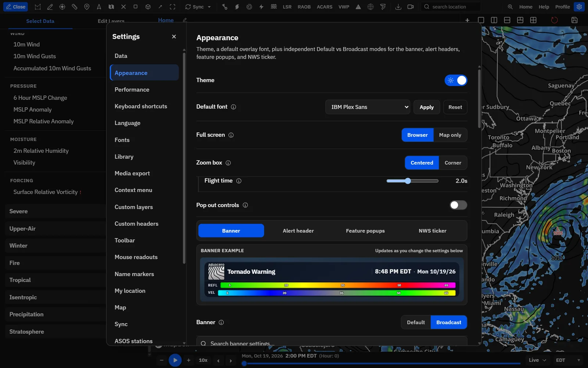Click the crosshair target tool icon

(62, 7)
